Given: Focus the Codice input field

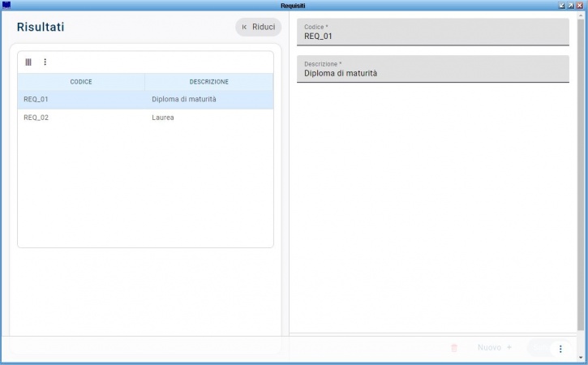Looking at the screenshot, I should point(433,32).
